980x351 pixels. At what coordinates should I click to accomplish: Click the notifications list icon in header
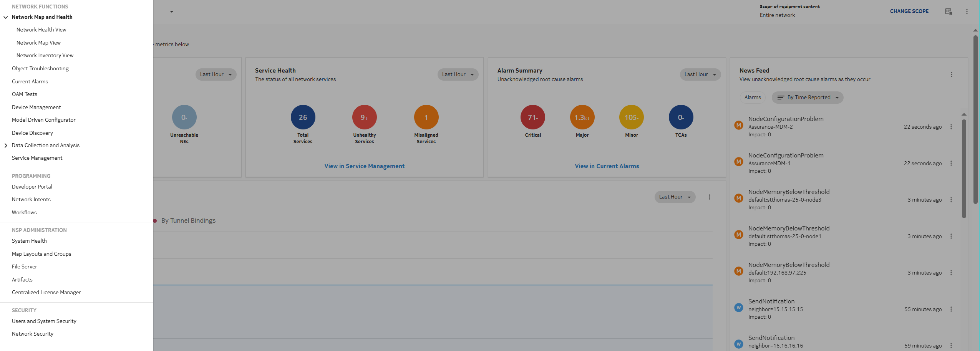(x=948, y=12)
